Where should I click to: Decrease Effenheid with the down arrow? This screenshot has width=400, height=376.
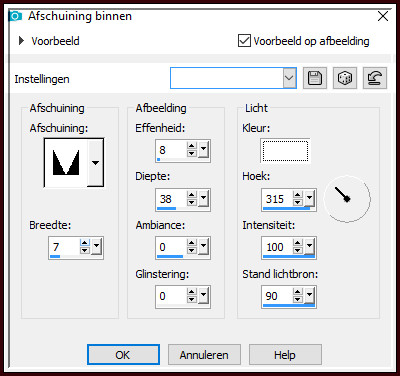click(x=191, y=153)
